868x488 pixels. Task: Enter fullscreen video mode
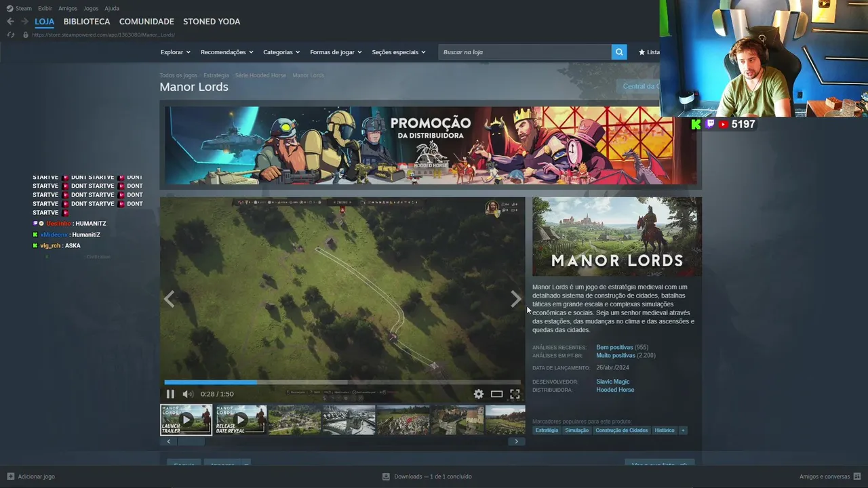pos(515,394)
